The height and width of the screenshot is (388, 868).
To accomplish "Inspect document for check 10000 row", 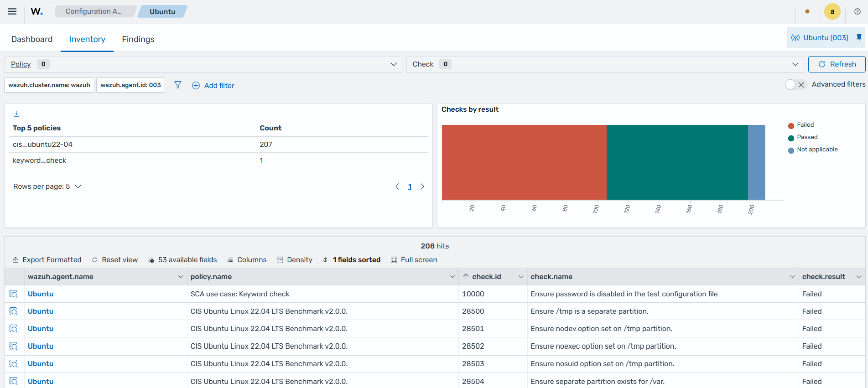I will point(14,294).
